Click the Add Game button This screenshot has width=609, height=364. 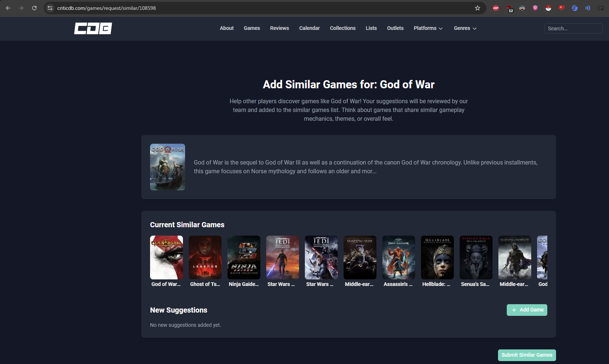click(527, 310)
